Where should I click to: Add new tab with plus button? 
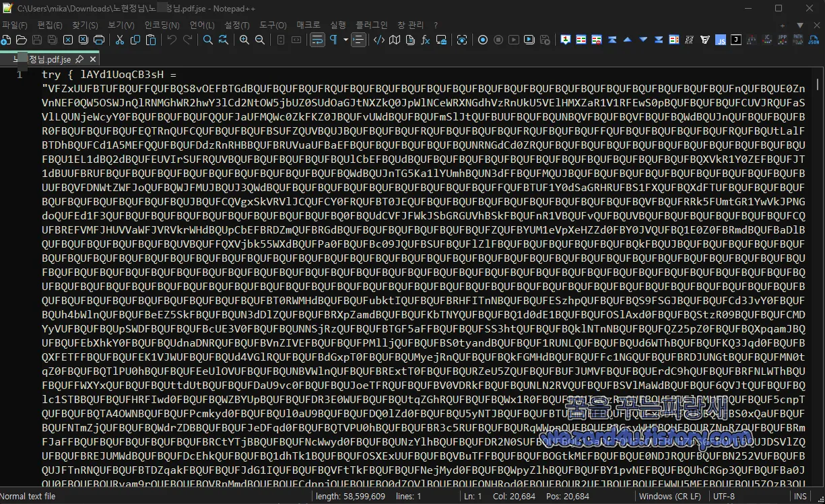pyautogui.click(x=783, y=25)
